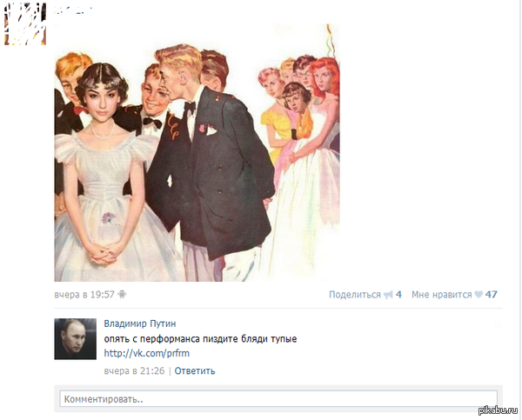Open the attached prom illustration image
Image resolution: width=522 pixels, height=420 pixels.
(x=197, y=152)
